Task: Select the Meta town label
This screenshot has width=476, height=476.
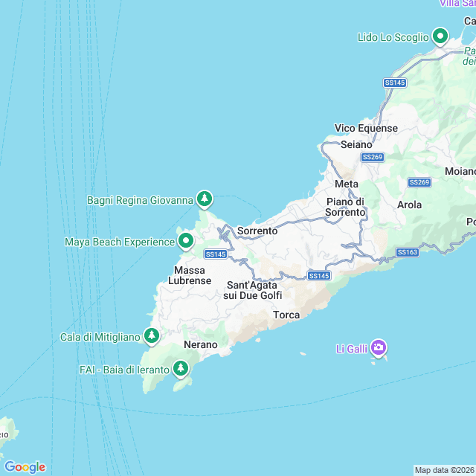Action: coord(347,184)
